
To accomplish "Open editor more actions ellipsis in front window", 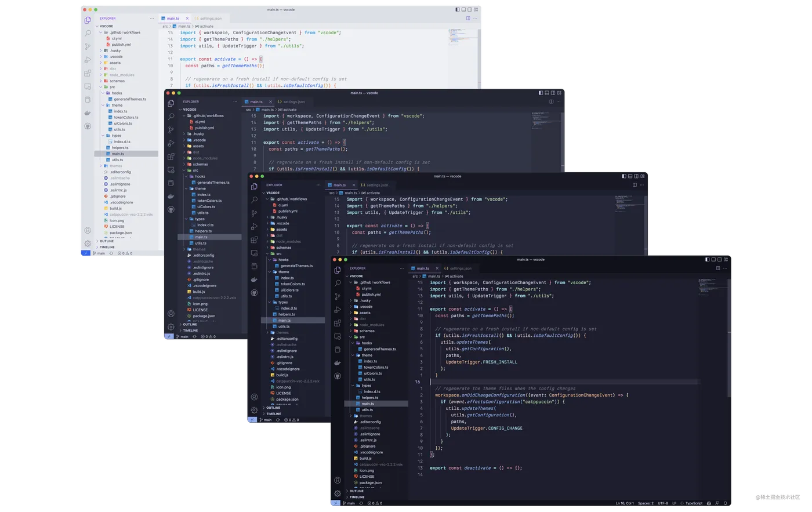I will (x=725, y=268).
